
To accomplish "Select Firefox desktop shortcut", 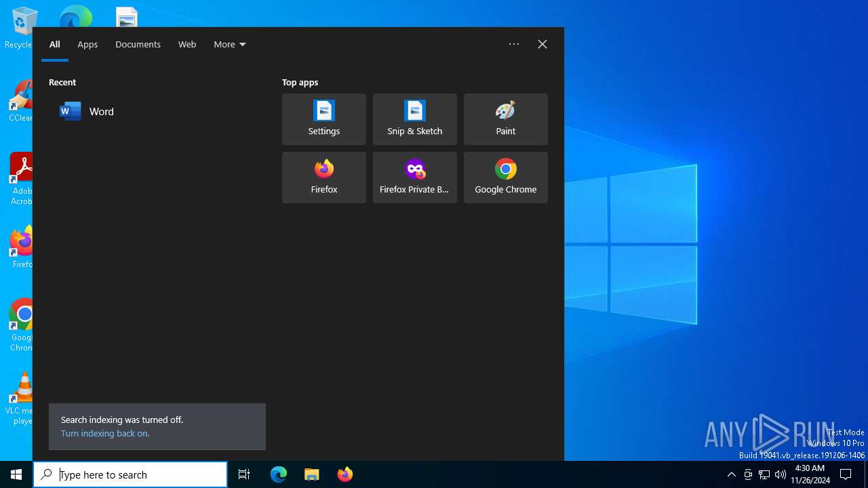I will 20,247.
